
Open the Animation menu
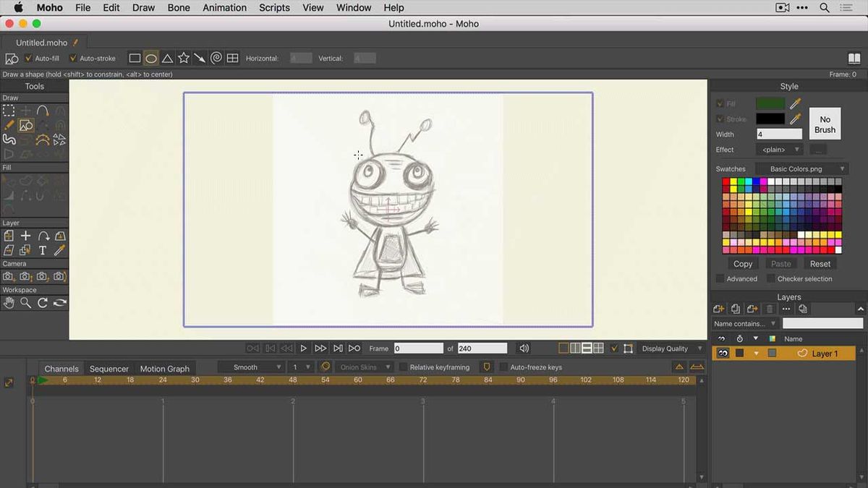tap(224, 7)
